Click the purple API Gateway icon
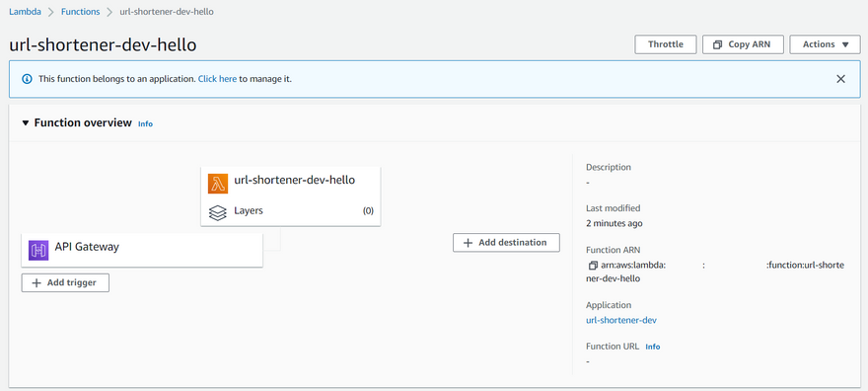Screen dimensions: 868x391 coord(38,250)
